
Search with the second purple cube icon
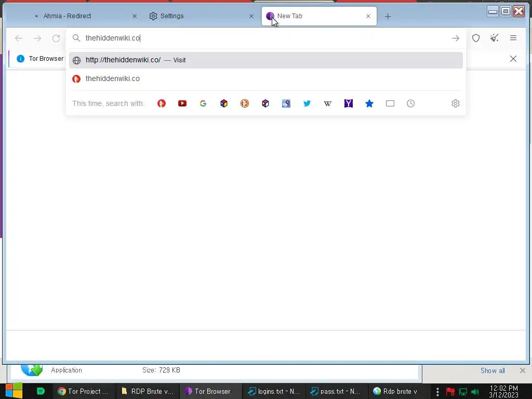(265, 103)
